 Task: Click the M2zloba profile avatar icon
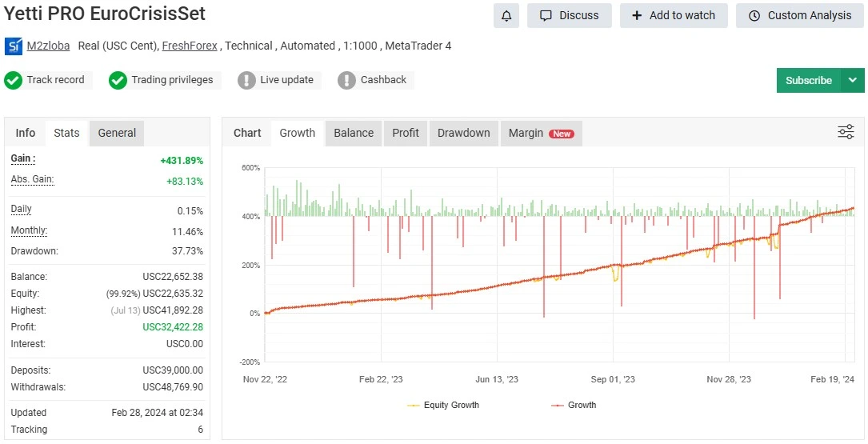pyautogui.click(x=14, y=46)
